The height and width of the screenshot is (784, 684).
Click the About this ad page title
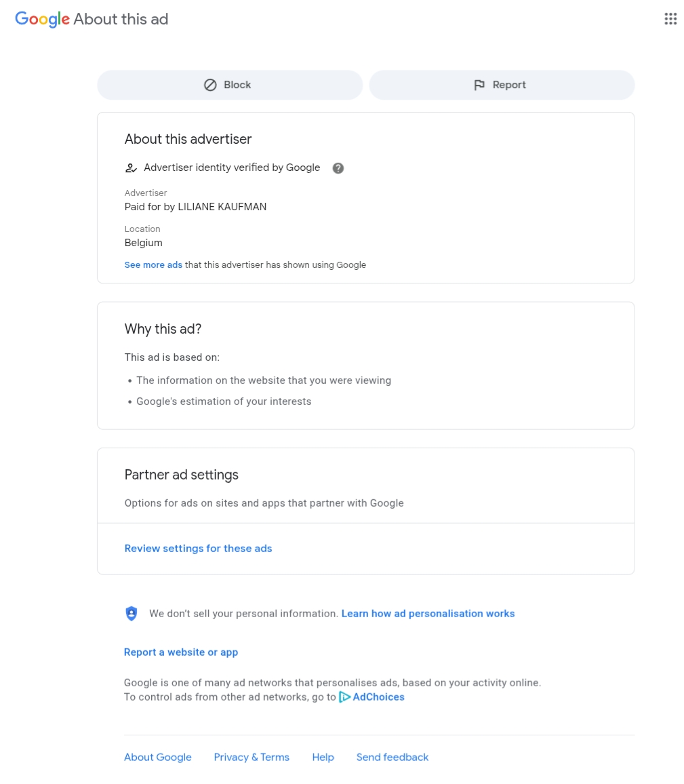(121, 19)
